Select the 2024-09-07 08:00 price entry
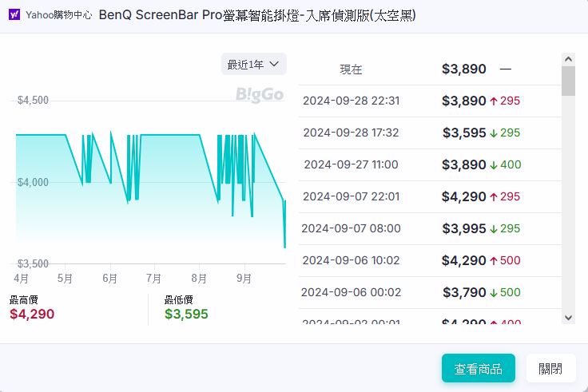Viewport: 588px width, 392px height. coord(430,228)
